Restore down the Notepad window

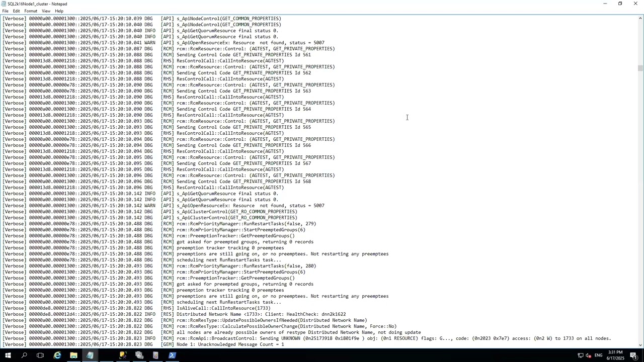pyautogui.click(x=620, y=4)
